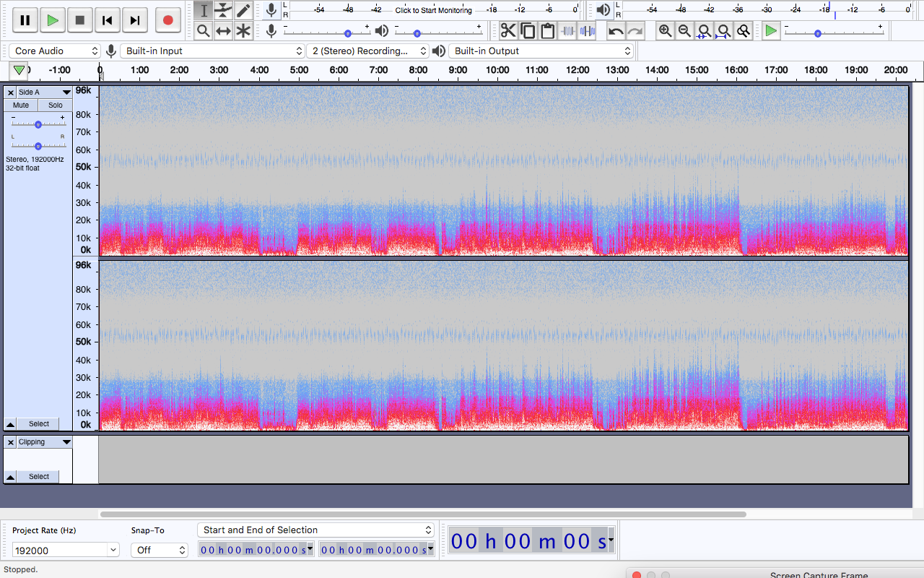The height and width of the screenshot is (578, 924).
Task: Mute the Side A track
Action: click(21, 105)
